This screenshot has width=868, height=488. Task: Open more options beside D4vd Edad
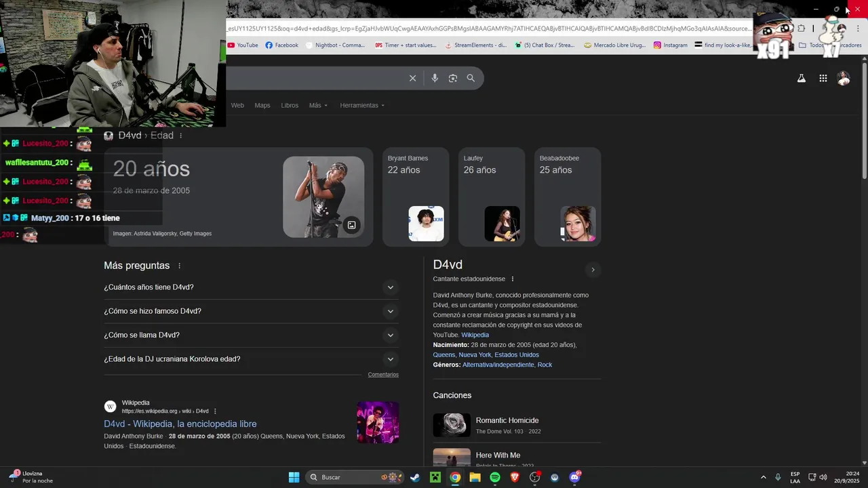coord(180,136)
